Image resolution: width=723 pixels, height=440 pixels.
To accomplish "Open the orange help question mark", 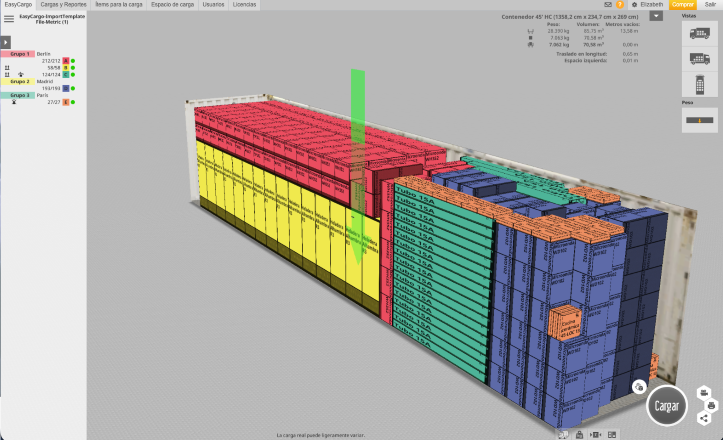I will 620,5.
